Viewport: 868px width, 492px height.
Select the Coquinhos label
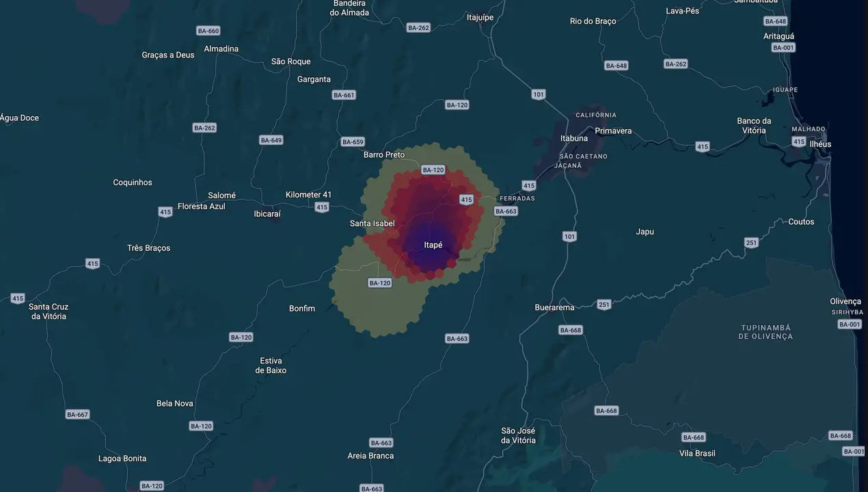pyautogui.click(x=133, y=182)
